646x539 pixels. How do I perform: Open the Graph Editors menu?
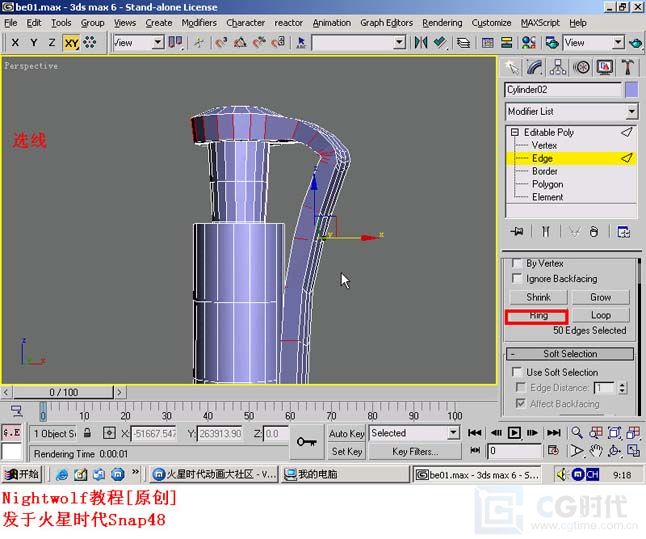(x=386, y=23)
